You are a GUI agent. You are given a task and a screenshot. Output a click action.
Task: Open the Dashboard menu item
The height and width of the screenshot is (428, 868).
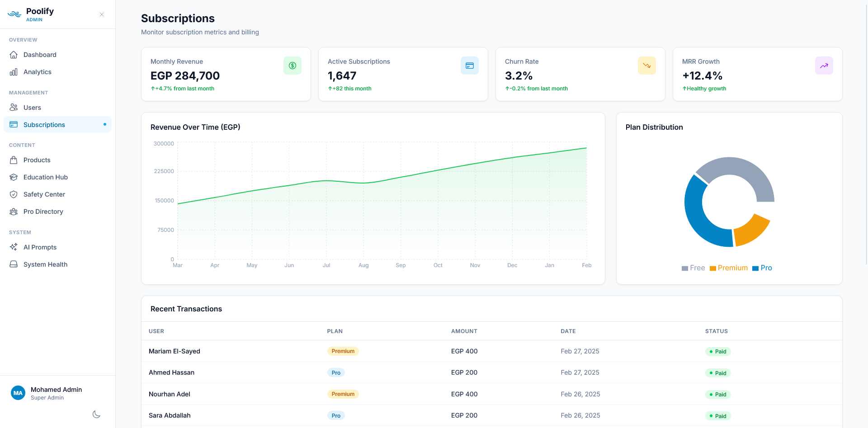[x=57, y=55]
